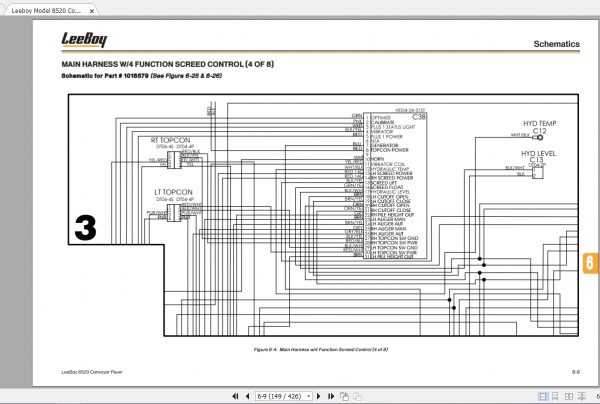Click the HYD LEVEL label in the schematic

pyautogui.click(x=538, y=153)
